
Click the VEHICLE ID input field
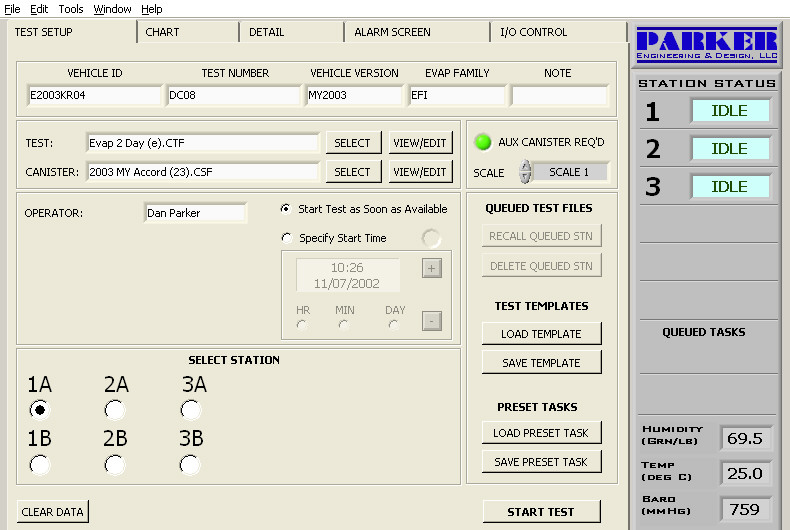click(94, 96)
